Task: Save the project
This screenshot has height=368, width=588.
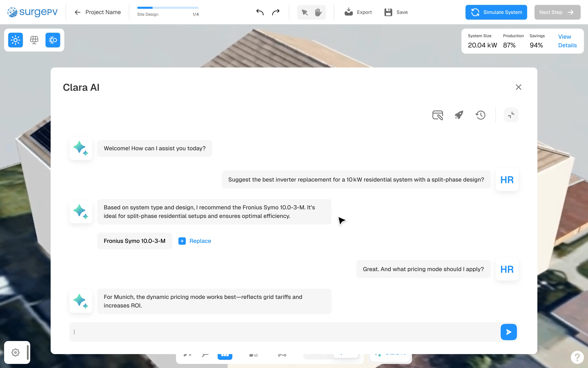Action: coord(396,12)
